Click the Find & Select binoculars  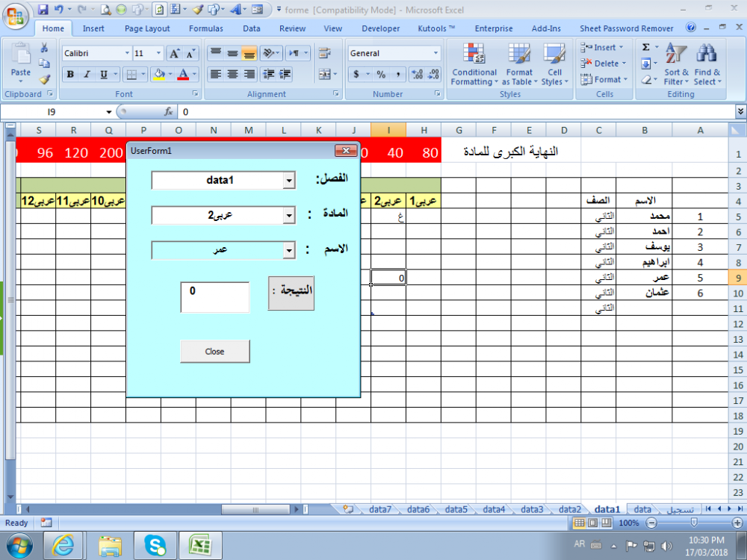click(x=707, y=64)
